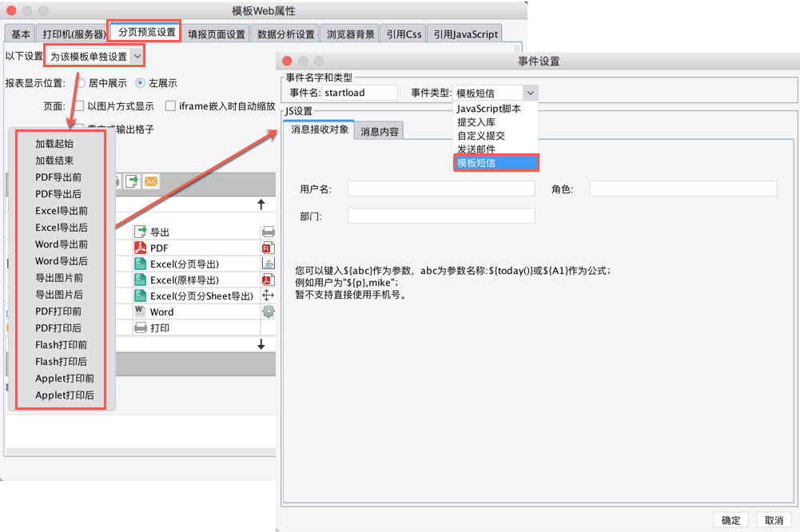Click the gear settings icon in right column
The image size is (800, 532).
(269, 312)
